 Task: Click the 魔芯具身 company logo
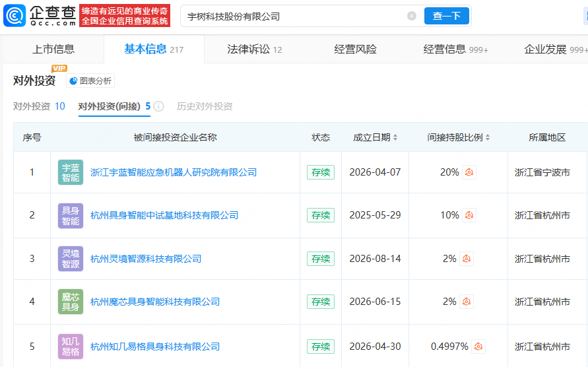pyautogui.click(x=71, y=302)
